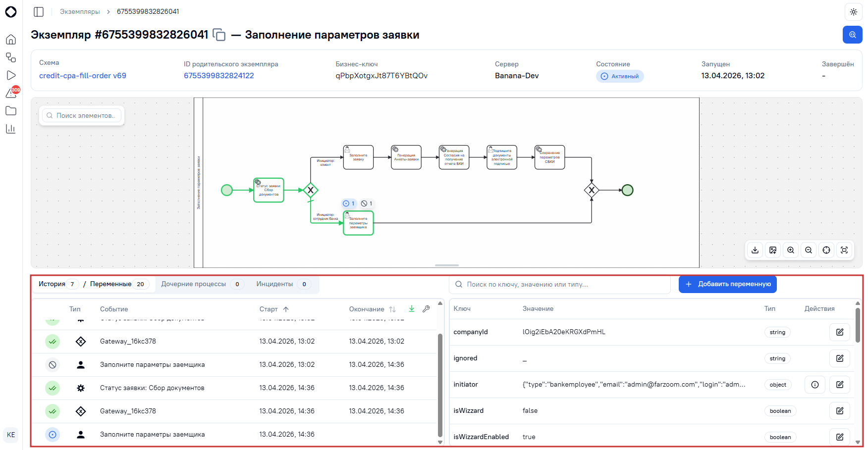Download the history with the green arrow icon
Image resolution: width=868 pixels, height=450 pixels.
pyautogui.click(x=412, y=308)
